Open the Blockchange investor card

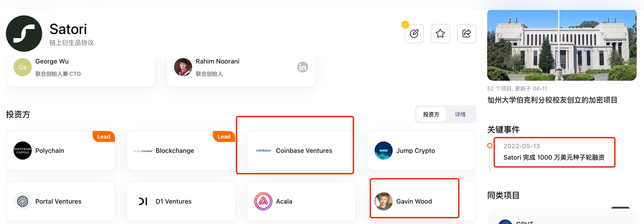(180, 151)
